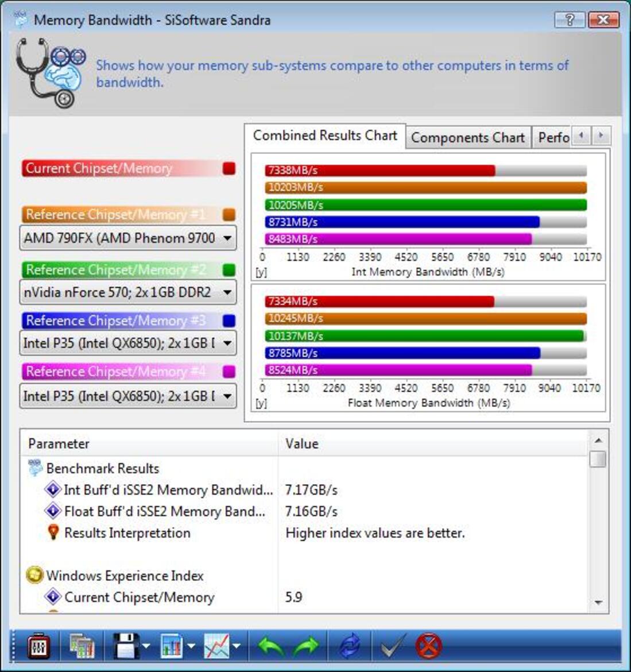Viewport: 631px width, 672px height.
Task: Select the 7.17GB/s value cell
Action: point(311,489)
